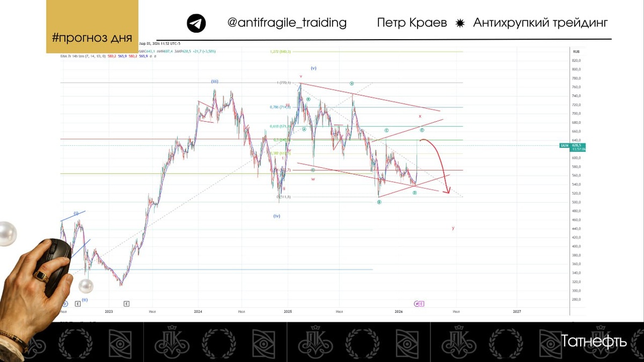Click the purple lightning event marker near 2026
The image size is (644, 362).
tap(416, 304)
